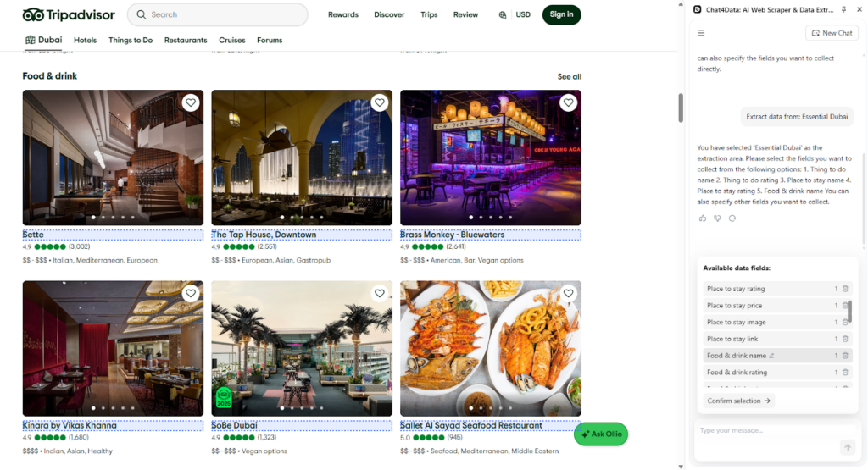
Task: Edit the Food & drink name pencil icon
Action: [771, 356]
